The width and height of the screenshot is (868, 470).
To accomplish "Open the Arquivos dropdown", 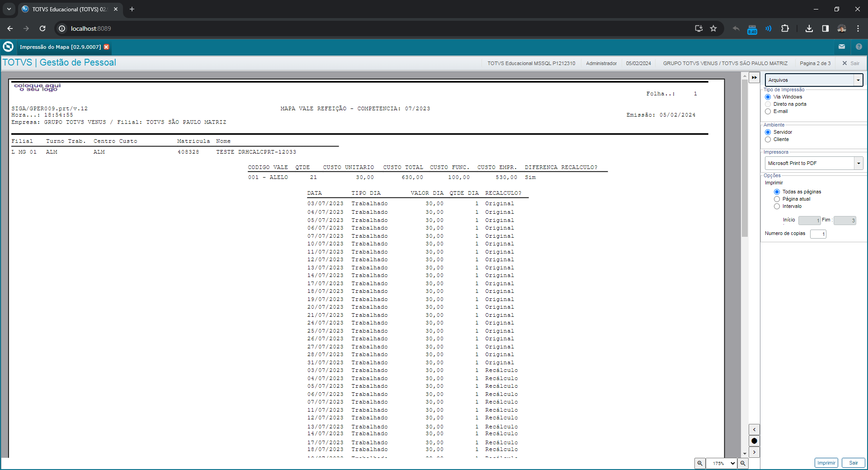I will 814,80.
